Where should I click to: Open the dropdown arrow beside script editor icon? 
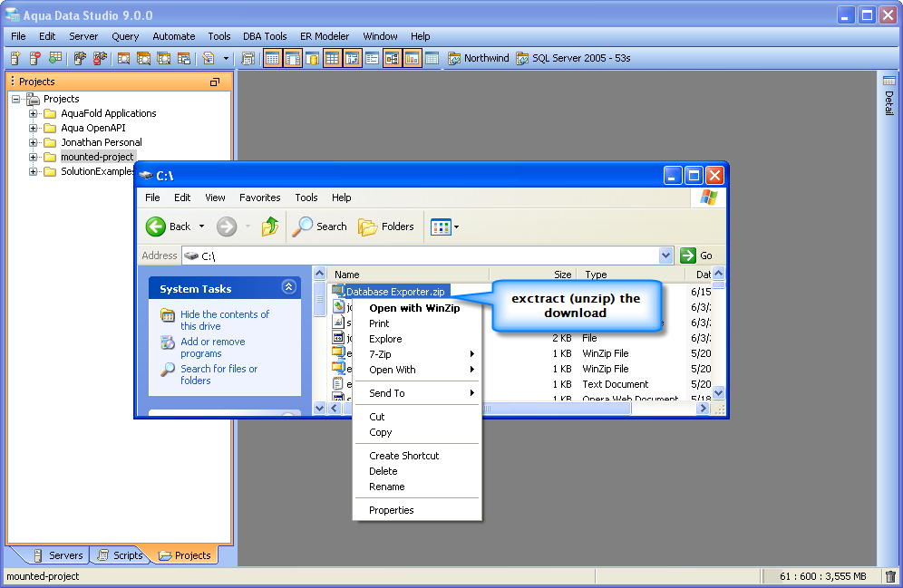tap(226, 58)
